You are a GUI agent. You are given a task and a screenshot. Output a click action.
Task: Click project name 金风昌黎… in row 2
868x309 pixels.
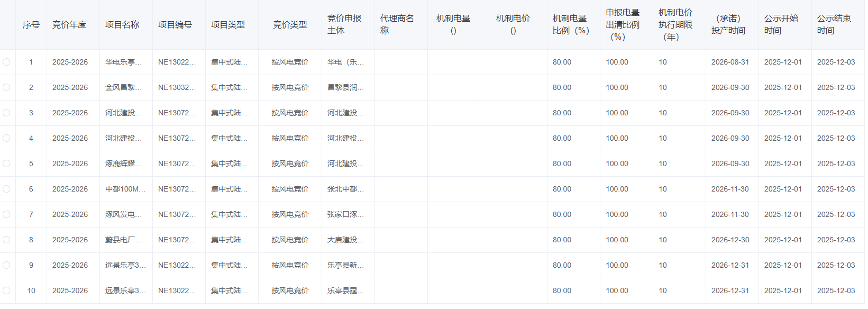point(123,87)
